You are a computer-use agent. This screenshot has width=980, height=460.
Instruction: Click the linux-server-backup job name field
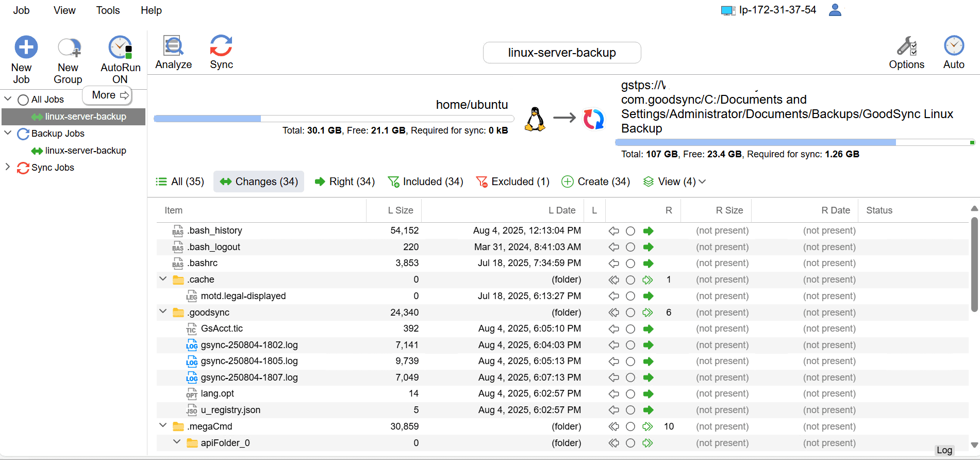point(562,53)
